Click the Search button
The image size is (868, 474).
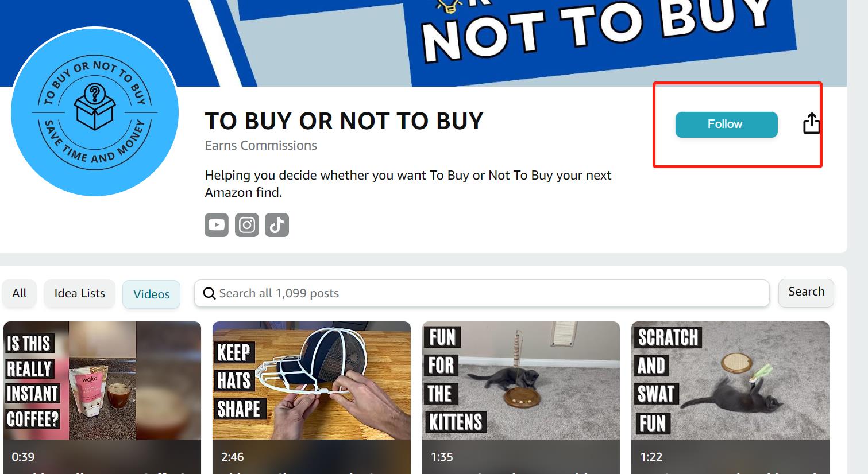click(806, 293)
